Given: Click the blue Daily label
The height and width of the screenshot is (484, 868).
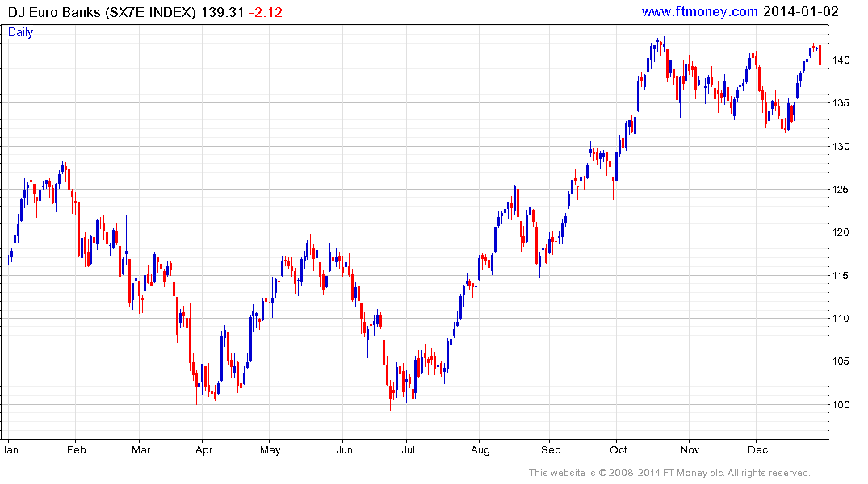Looking at the screenshot, I should click(x=20, y=32).
